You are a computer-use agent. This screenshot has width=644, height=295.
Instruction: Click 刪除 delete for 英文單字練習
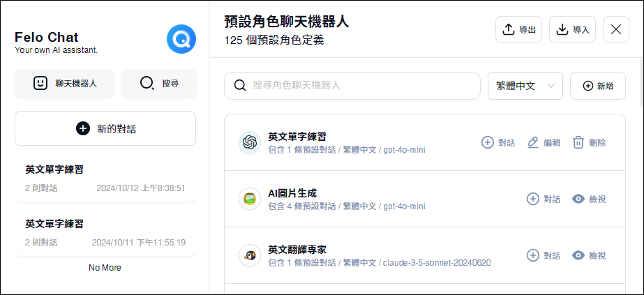[589, 142]
